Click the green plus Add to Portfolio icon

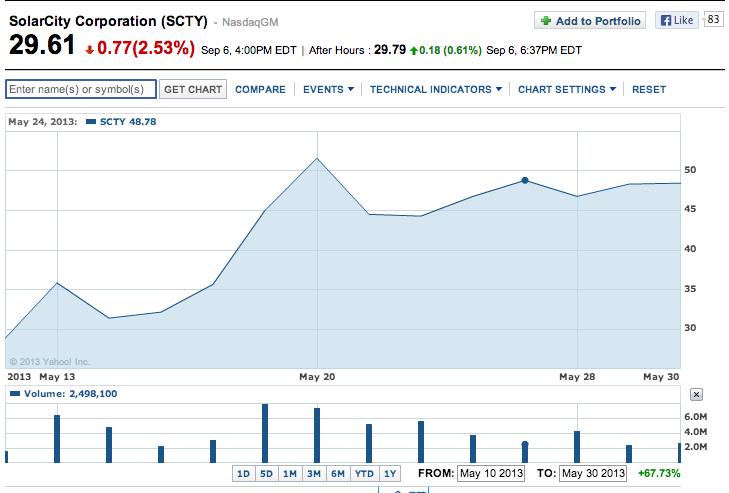[546, 20]
